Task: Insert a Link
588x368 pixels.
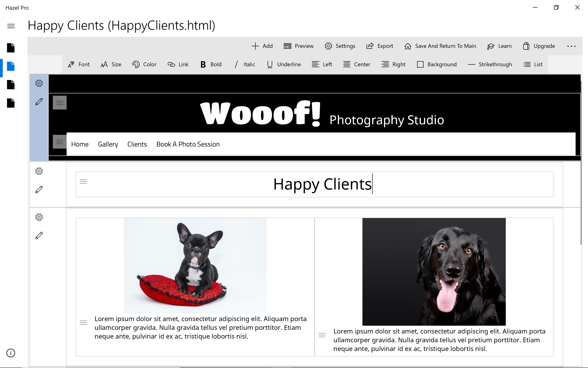Action: click(178, 64)
